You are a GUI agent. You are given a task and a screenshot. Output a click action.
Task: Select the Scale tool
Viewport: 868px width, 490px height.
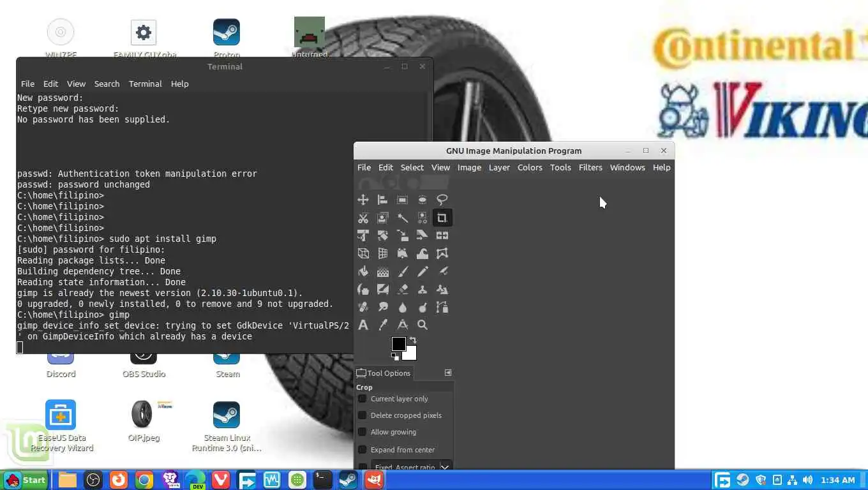(x=403, y=235)
